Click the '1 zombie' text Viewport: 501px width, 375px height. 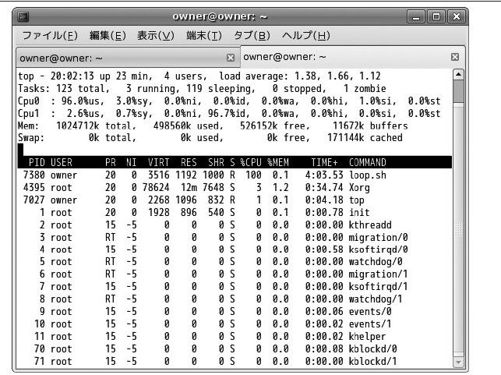(365, 89)
